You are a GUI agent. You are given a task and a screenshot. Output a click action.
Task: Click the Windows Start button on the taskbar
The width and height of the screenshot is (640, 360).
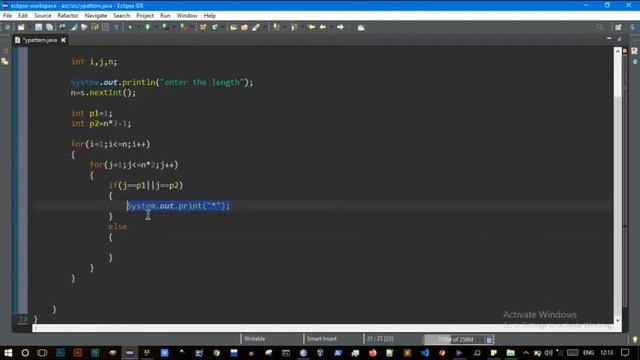(x=8, y=353)
